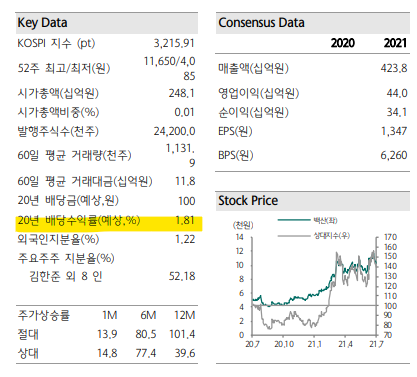
Task: Select absolute 12M return 101.4
Action: [182, 334]
